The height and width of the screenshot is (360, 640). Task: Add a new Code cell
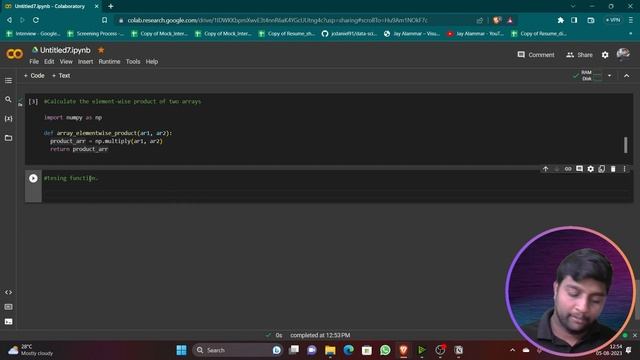(x=34, y=76)
